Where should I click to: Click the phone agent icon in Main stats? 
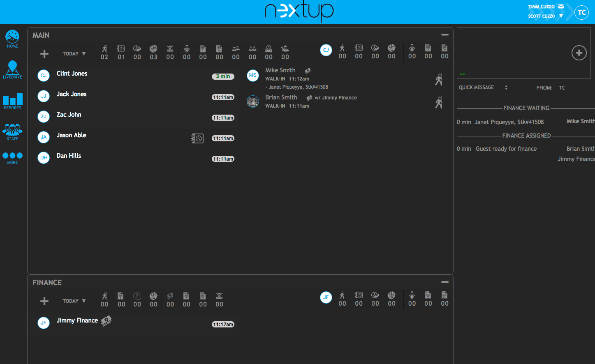tap(285, 48)
